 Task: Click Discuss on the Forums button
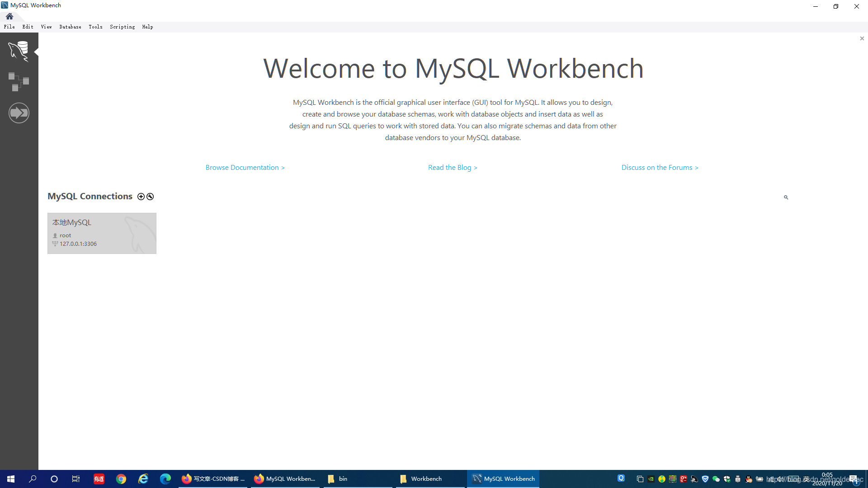click(x=660, y=167)
